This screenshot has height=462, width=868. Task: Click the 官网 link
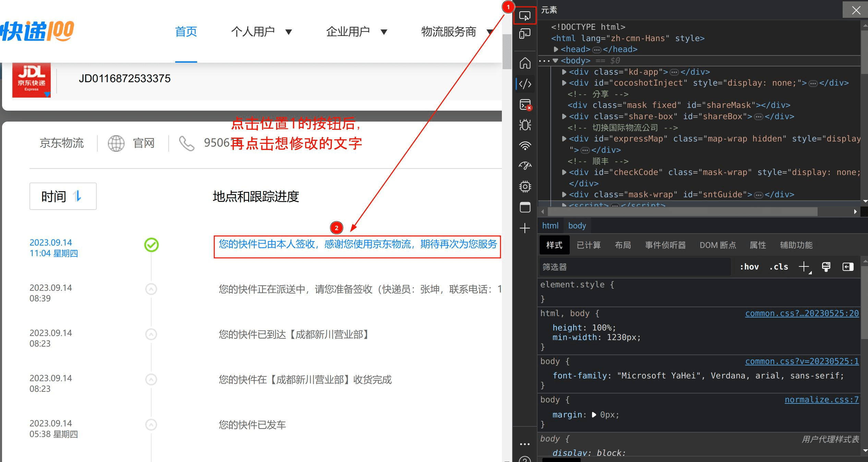point(144,143)
